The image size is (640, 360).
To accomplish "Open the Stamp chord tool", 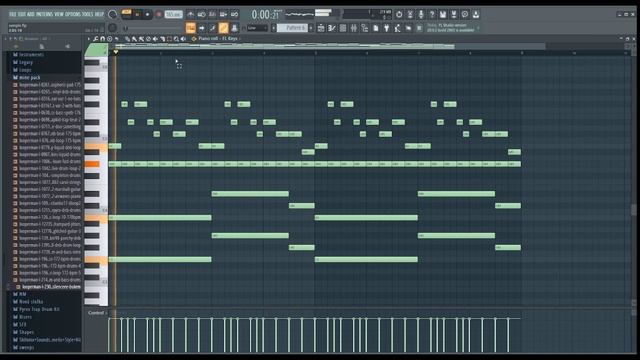I will click(x=109, y=39).
